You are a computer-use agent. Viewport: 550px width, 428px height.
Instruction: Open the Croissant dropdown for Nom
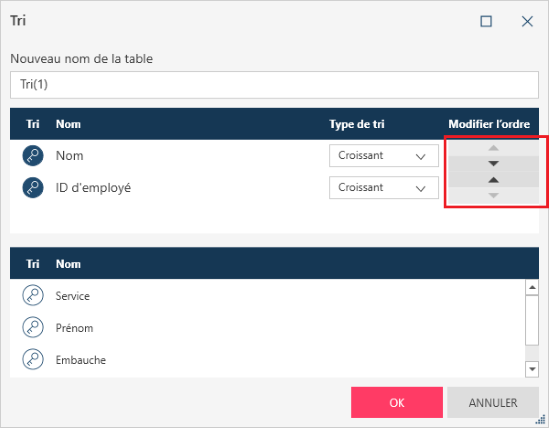coord(384,155)
